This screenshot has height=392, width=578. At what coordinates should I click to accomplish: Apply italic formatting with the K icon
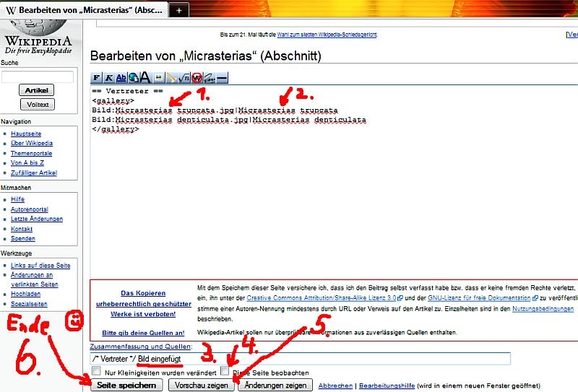click(109, 77)
